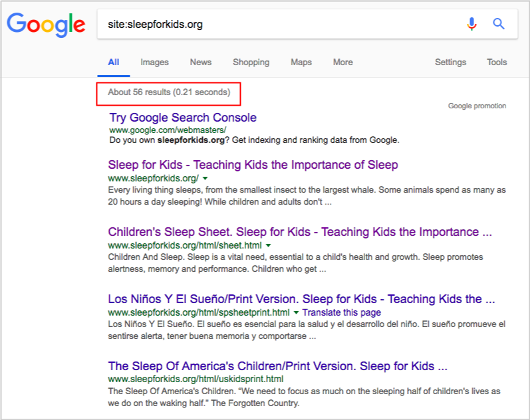Click the www.sleepforkids.org/html/sheet.html URL text

coord(185,246)
